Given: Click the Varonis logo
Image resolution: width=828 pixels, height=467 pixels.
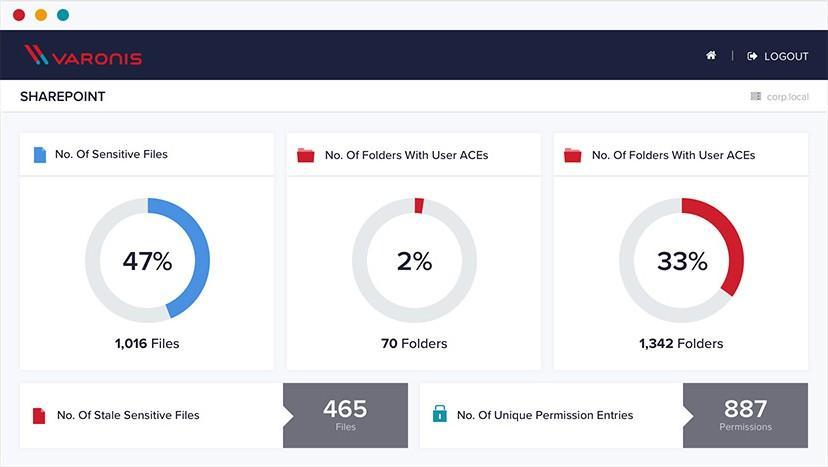Looking at the screenshot, I should pyautogui.click(x=83, y=56).
